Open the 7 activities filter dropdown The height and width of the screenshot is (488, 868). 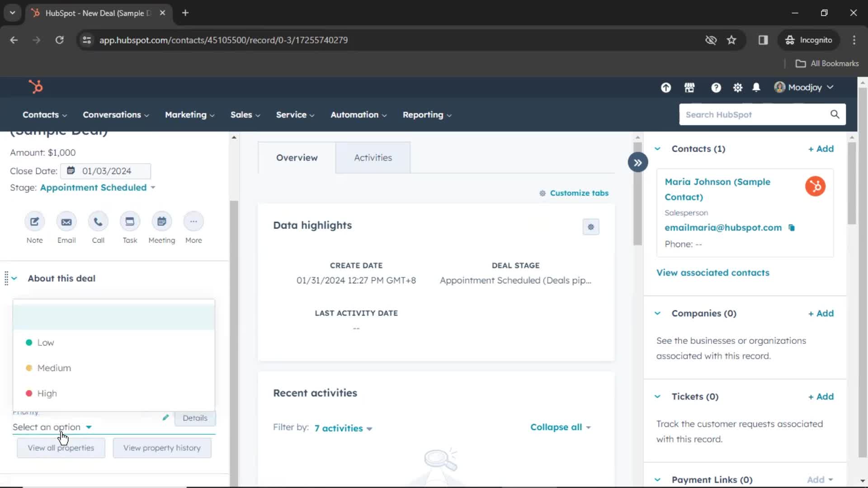(343, 428)
